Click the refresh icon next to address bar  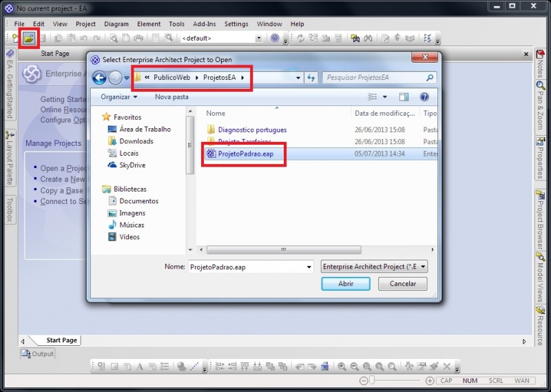311,77
